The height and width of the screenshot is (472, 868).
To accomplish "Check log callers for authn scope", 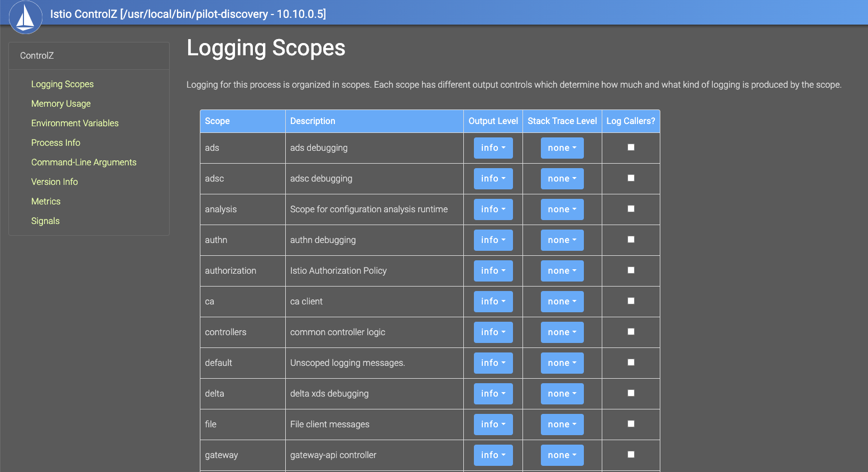I will pyautogui.click(x=631, y=240).
